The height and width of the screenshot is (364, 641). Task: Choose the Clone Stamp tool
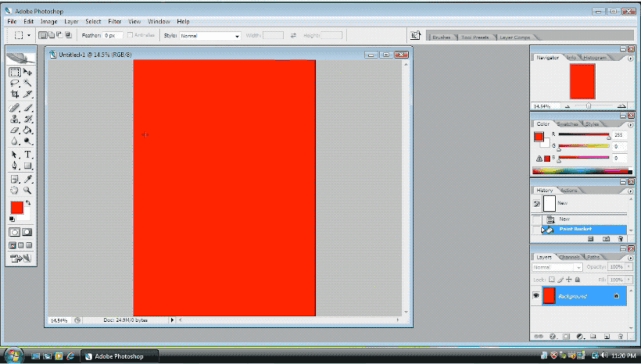[x=15, y=119]
